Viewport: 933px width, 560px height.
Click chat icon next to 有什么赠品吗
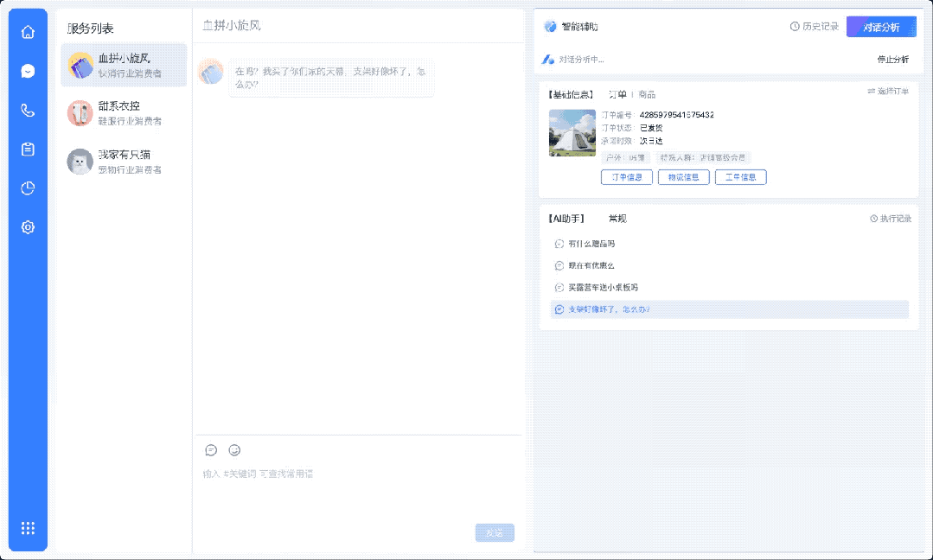(x=559, y=244)
